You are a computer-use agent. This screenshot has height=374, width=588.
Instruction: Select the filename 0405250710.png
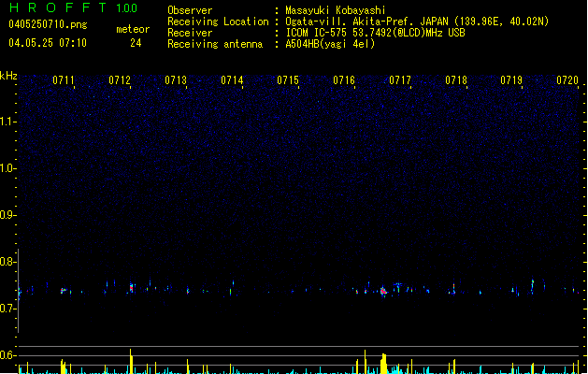(x=48, y=24)
